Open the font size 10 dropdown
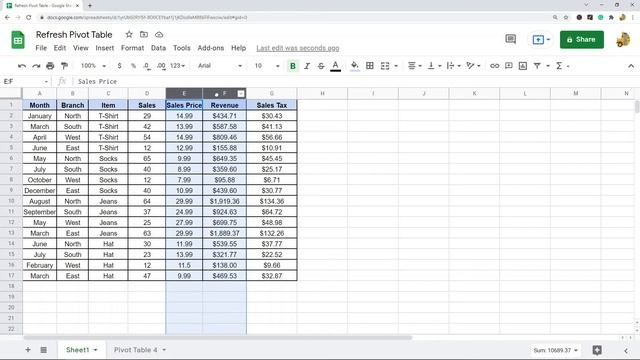This screenshot has width=640, height=360. pyautogui.click(x=267, y=66)
